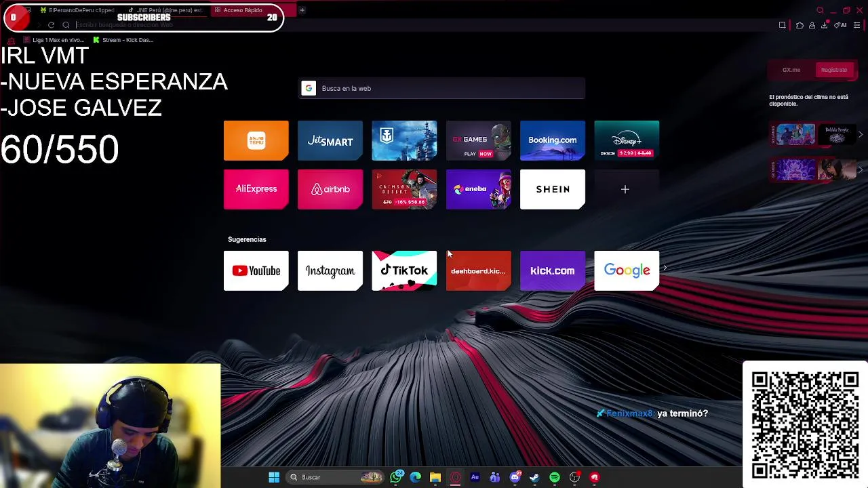The height and width of the screenshot is (488, 868).
Task: Open the Stream - Kick Dashboard bookmark
Action: (x=123, y=40)
